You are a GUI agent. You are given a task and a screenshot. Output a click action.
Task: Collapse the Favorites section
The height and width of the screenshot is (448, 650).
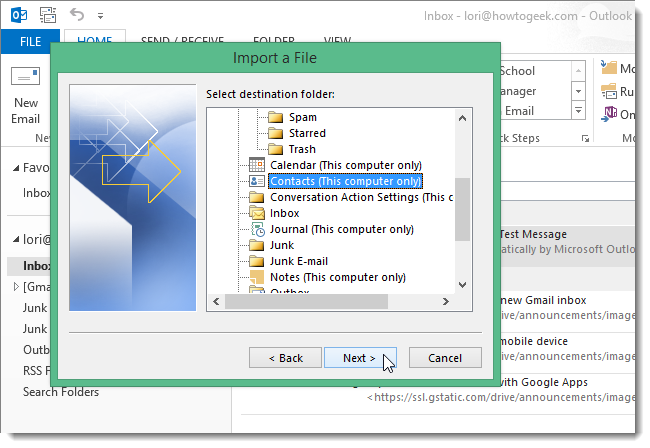click(x=16, y=168)
